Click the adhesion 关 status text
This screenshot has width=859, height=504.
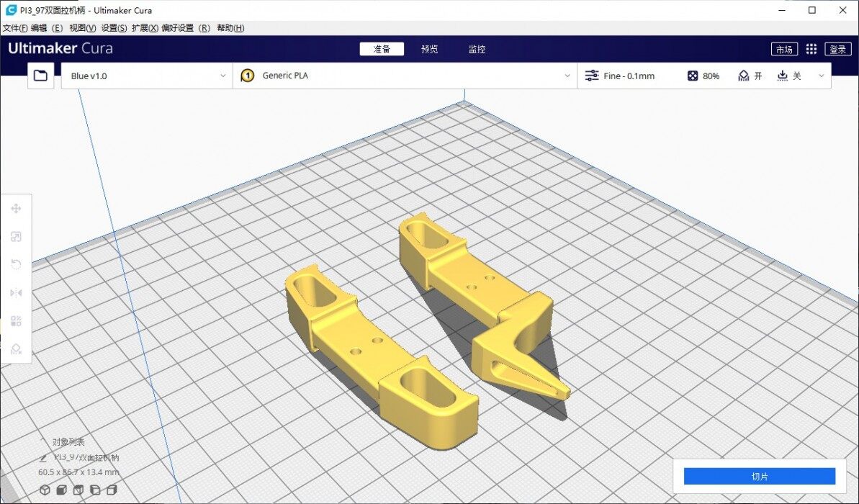tap(797, 76)
